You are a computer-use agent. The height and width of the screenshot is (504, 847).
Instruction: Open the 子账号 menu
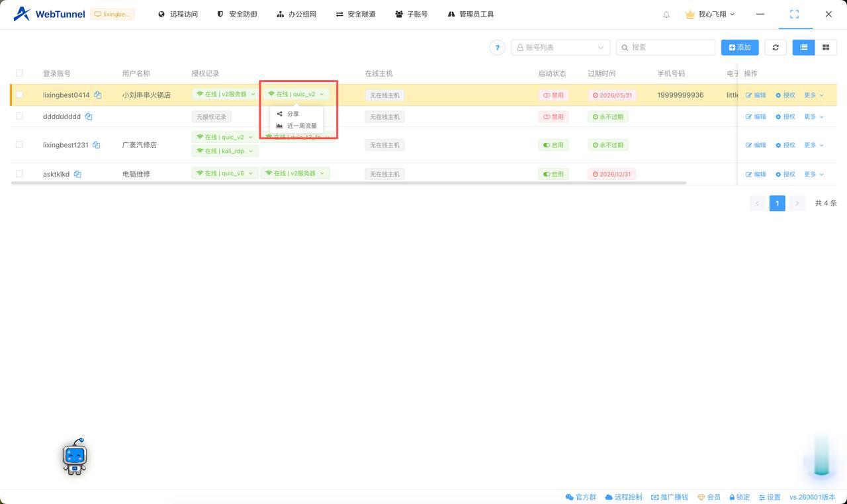(412, 14)
